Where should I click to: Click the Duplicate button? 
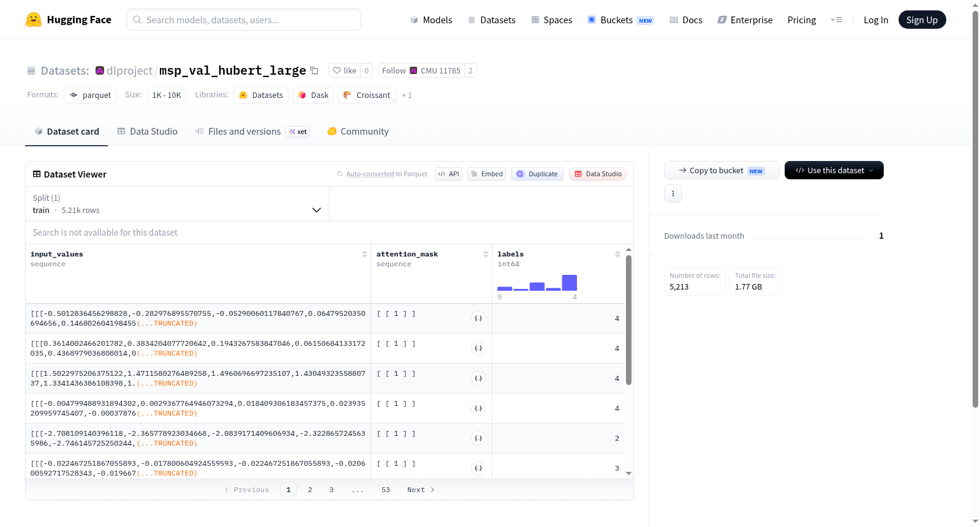(x=537, y=174)
